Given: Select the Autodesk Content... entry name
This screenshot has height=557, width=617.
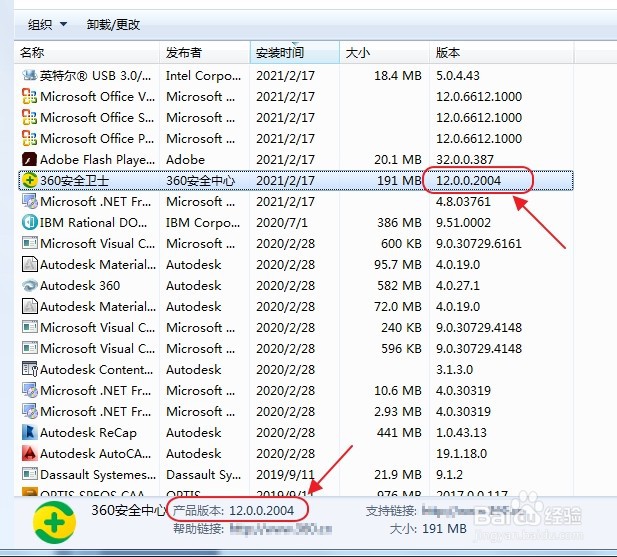Looking at the screenshot, I should click(x=96, y=369).
